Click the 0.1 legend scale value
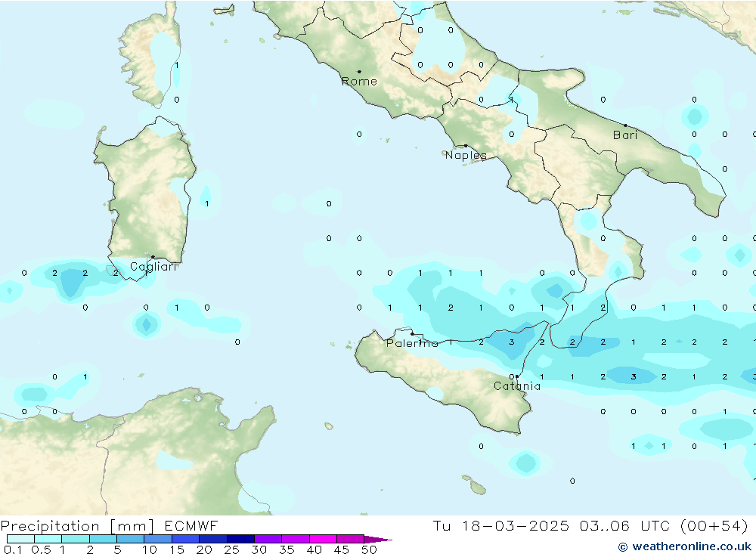This screenshot has height=554, width=756. pyautogui.click(x=13, y=549)
